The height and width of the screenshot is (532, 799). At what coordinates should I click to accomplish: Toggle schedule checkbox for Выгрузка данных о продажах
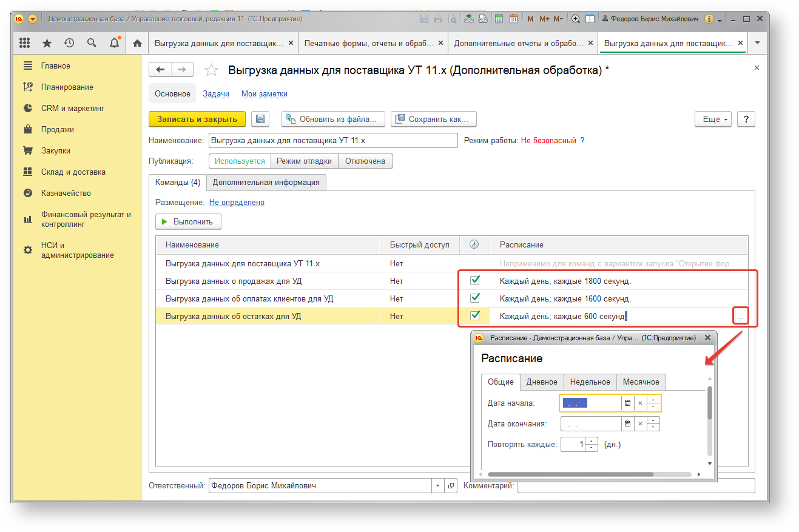click(x=476, y=280)
